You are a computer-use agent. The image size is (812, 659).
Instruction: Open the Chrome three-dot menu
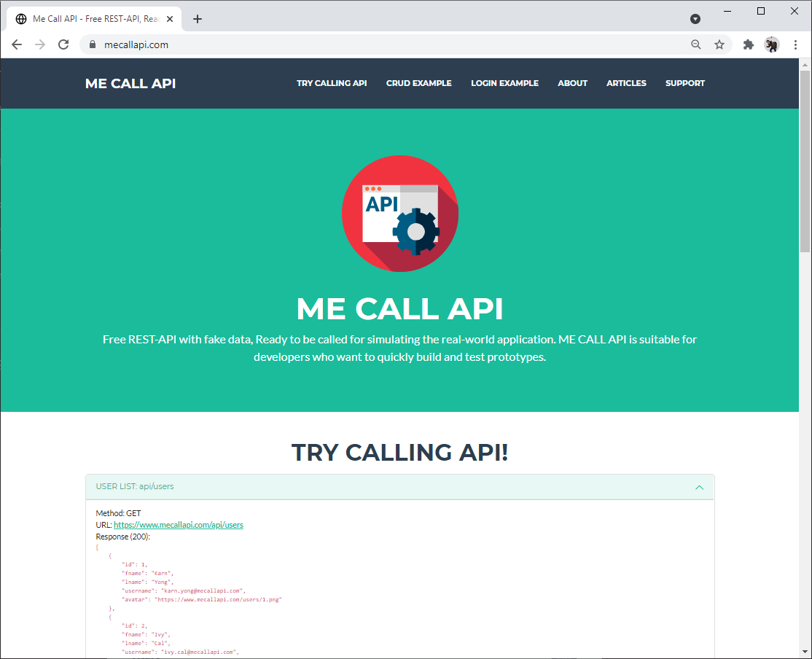coord(795,44)
